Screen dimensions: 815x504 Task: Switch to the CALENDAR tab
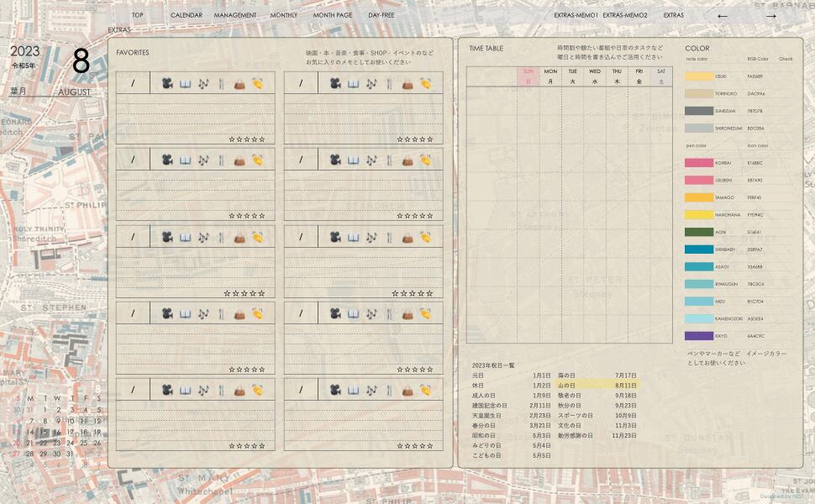pyautogui.click(x=186, y=15)
